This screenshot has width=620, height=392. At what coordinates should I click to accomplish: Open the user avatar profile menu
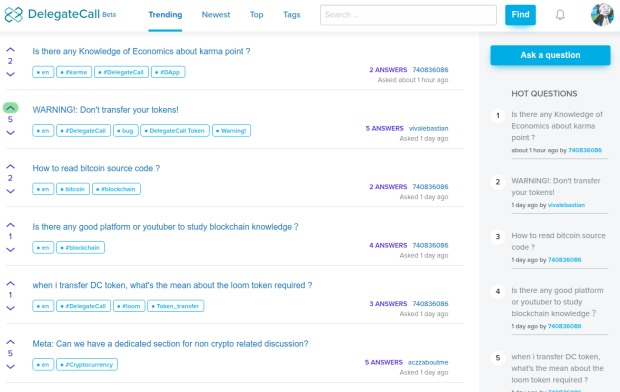click(x=602, y=15)
